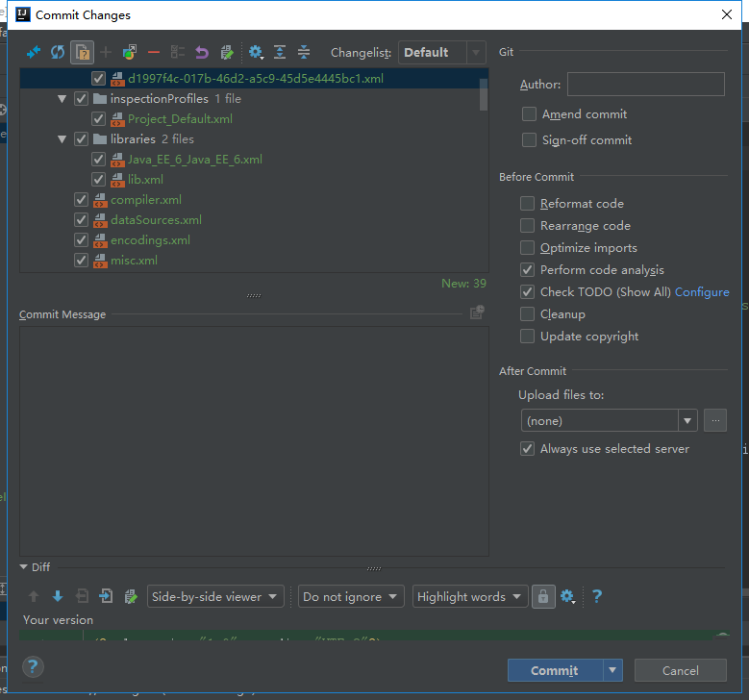
Task: Close the Commit Changes dialog
Action: tap(727, 14)
